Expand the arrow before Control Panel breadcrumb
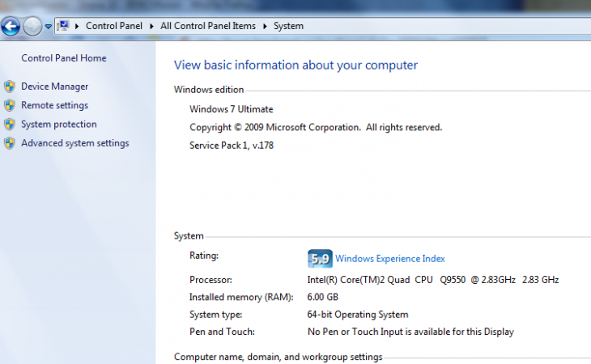 (77, 26)
